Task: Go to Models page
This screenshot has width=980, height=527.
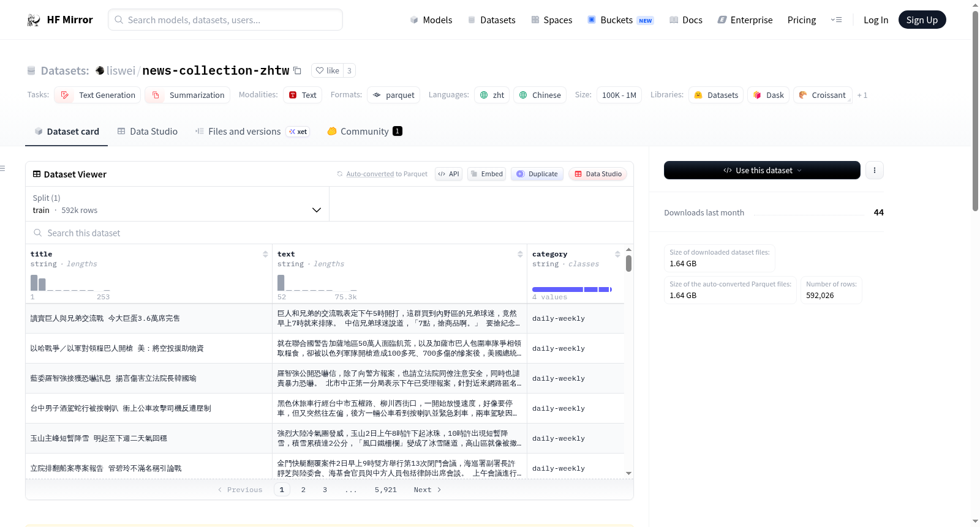Action: [431, 20]
